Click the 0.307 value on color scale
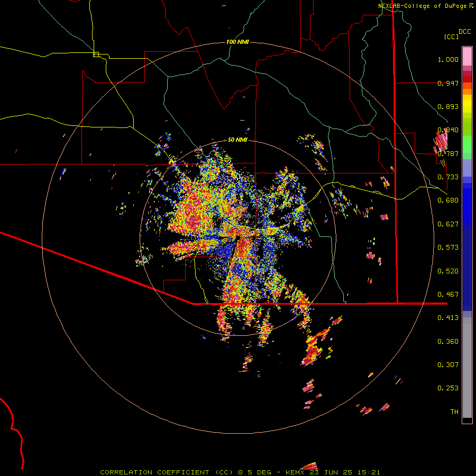Image resolution: width=476 pixels, height=476 pixels. (x=448, y=365)
